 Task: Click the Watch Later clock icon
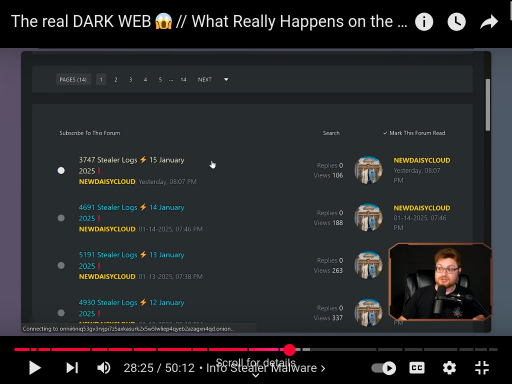tap(456, 22)
